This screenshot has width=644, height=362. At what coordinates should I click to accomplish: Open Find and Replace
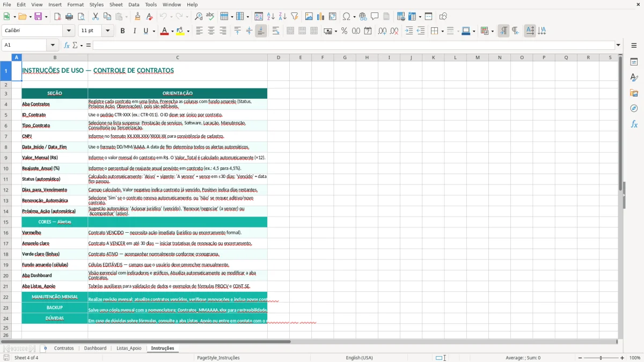click(x=199, y=17)
